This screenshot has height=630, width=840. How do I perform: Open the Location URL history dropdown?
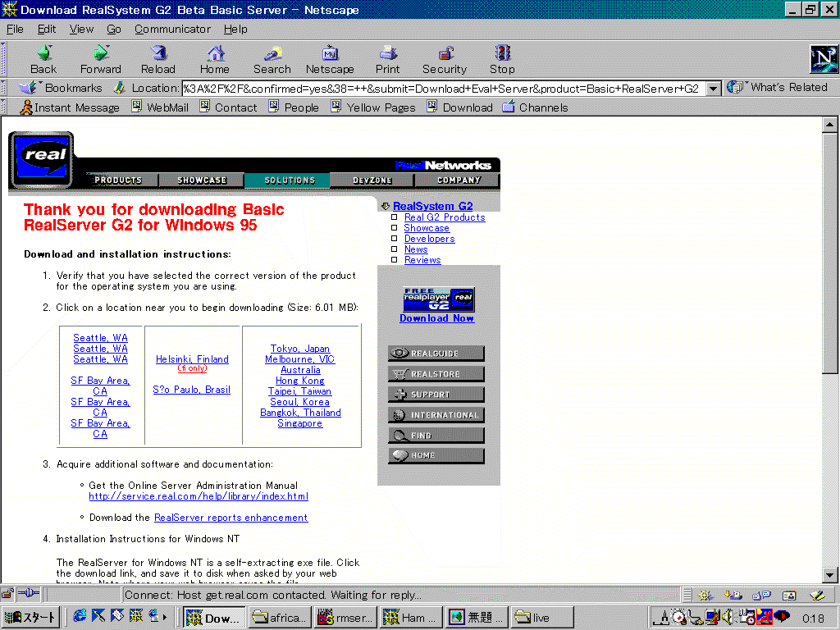coord(713,89)
